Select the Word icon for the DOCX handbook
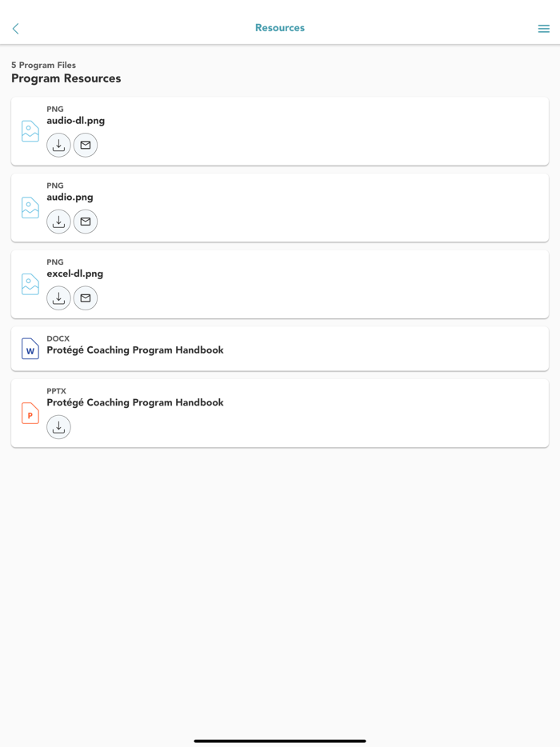Screen dimensions: 560x747 (x=30, y=348)
